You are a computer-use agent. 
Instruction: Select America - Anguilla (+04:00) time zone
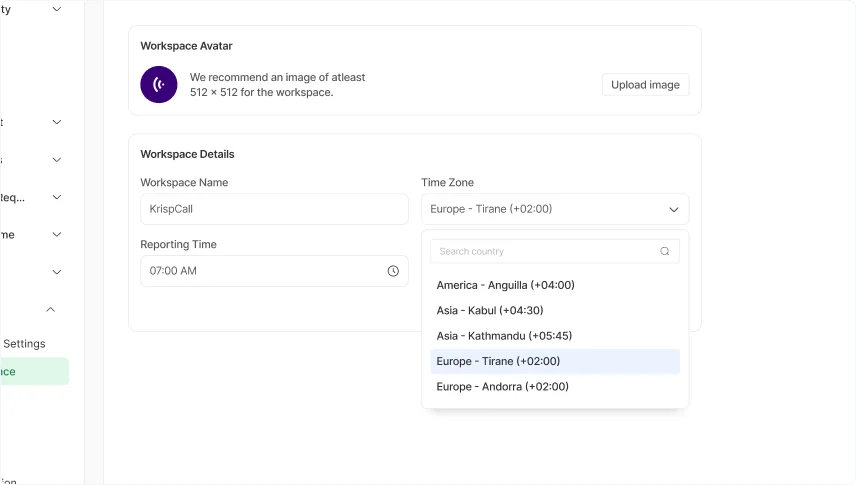coord(505,285)
